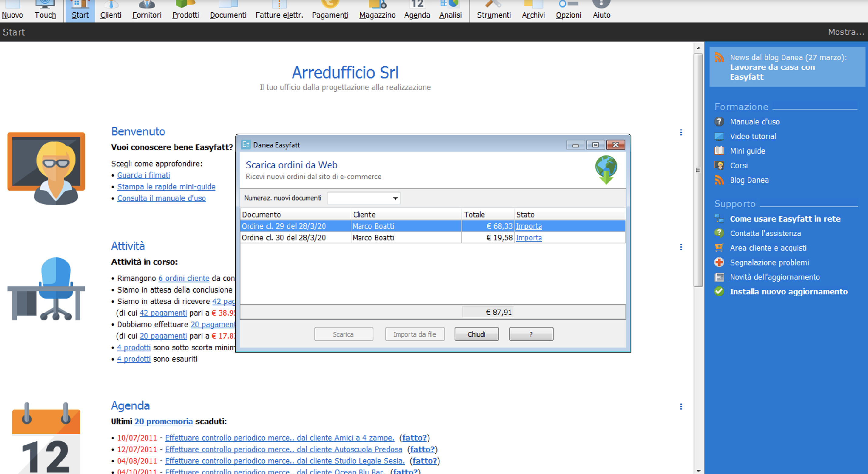Viewport: 868px width, 474px height.
Task: Select the Ordine cl. 29 row
Action: click(x=433, y=226)
